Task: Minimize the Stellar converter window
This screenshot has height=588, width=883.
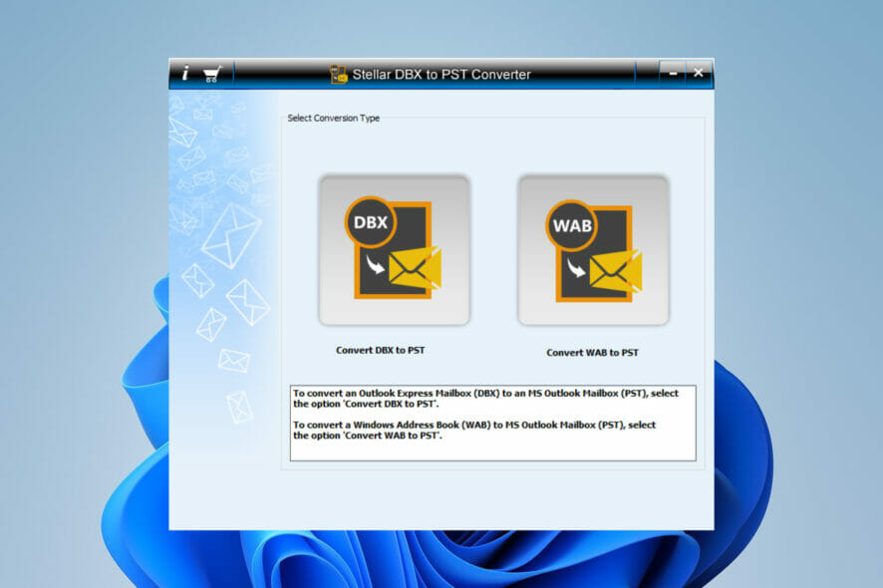Action: click(673, 73)
